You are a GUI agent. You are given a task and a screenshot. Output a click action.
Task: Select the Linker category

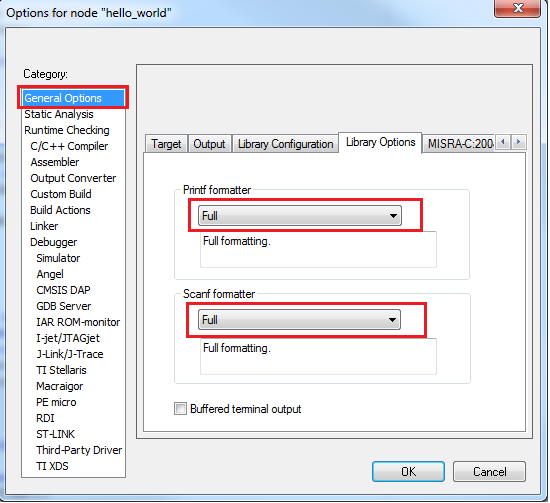[x=44, y=226]
